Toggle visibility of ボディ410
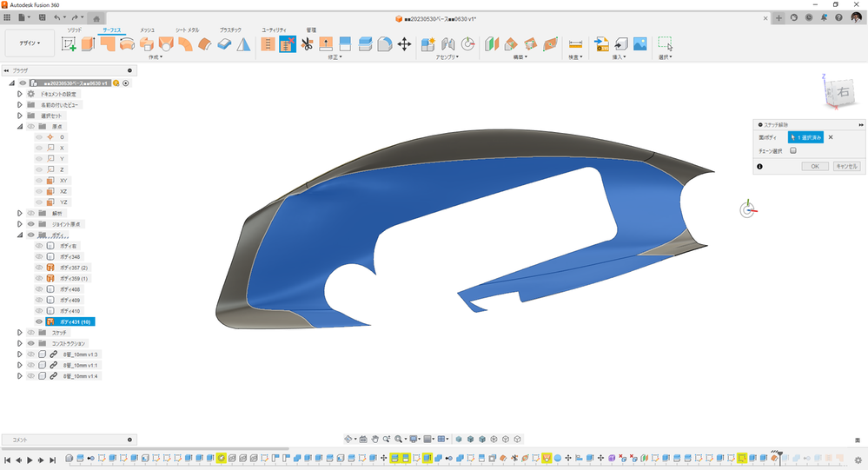The image size is (868, 470). pyautogui.click(x=39, y=311)
